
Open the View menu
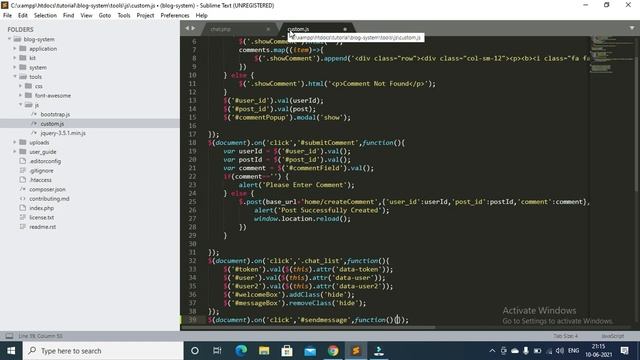coord(87,15)
